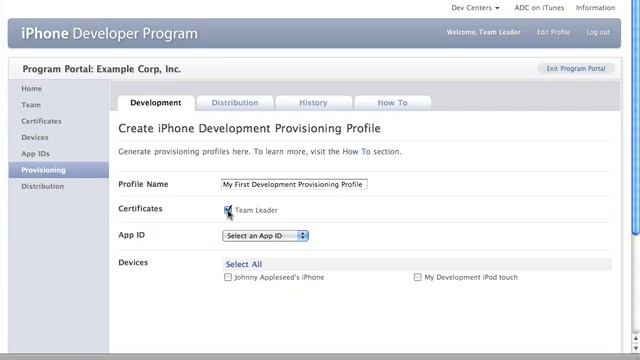Check Johnny Appleseed's iPhone device

228,278
